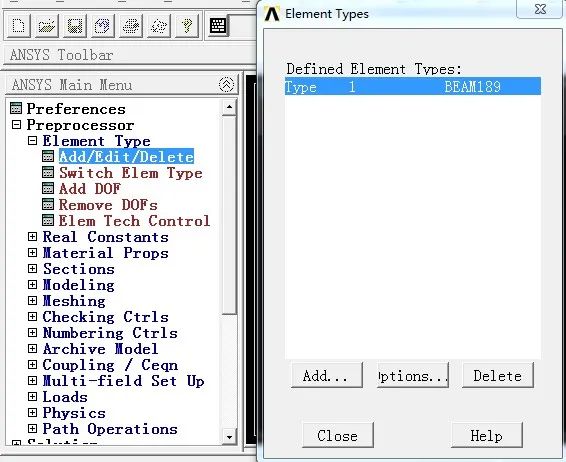The height and width of the screenshot is (462, 566).
Task: Click Main Menu scrollbar up arrow
Action: [229, 107]
